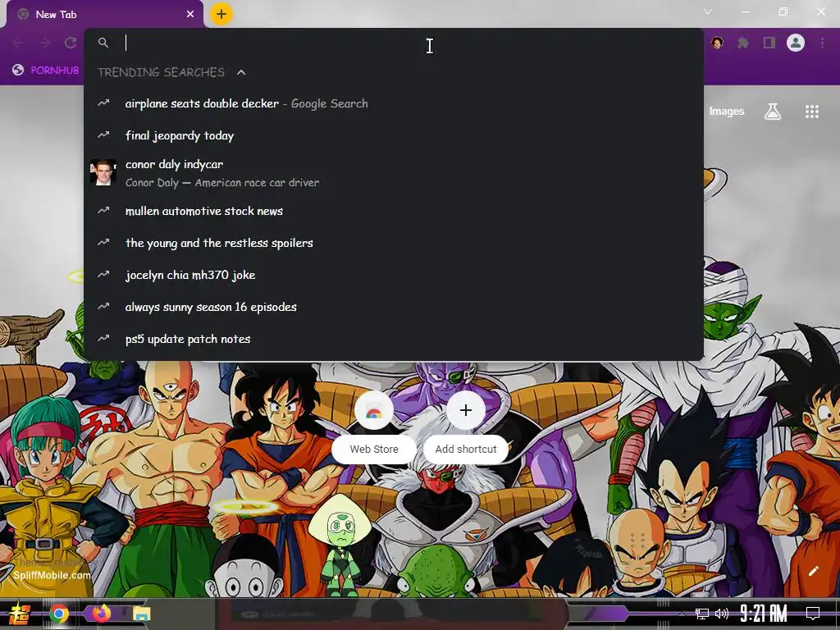Open the network tray icon
Image resolution: width=840 pixels, height=630 pixels.
[702, 614]
